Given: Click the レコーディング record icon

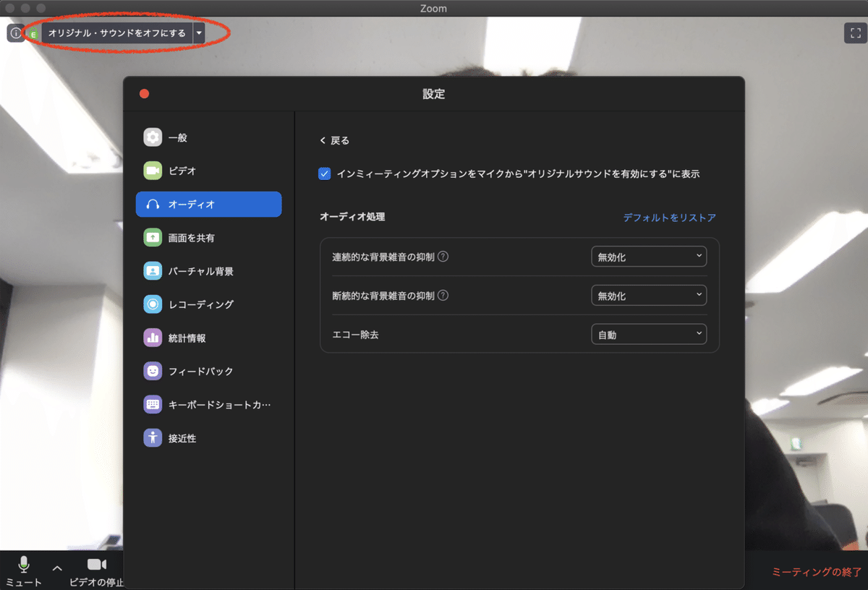Looking at the screenshot, I should (x=153, y=304).
